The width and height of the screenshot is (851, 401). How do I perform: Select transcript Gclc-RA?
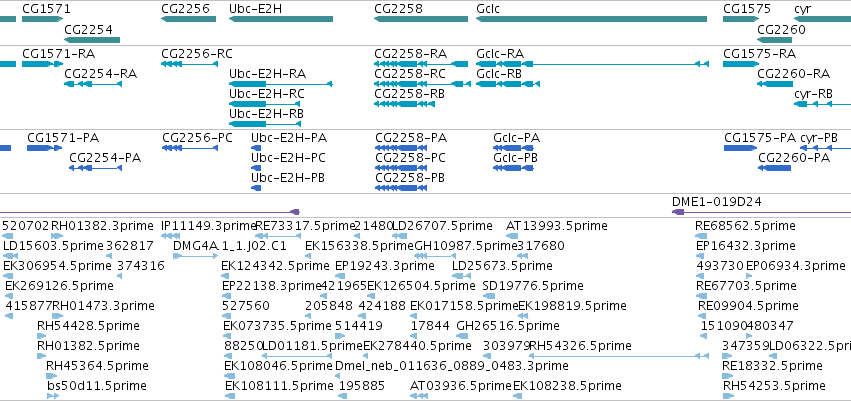click(592, 64)
